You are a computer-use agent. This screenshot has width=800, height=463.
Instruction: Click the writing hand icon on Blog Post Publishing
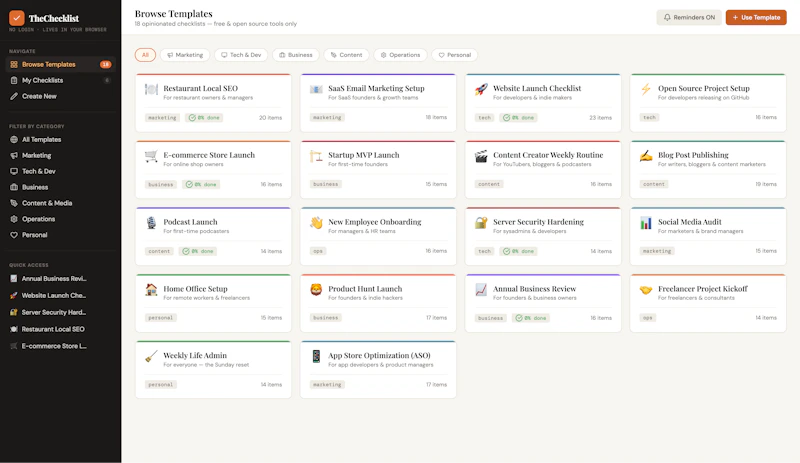(x=645, y=156)
